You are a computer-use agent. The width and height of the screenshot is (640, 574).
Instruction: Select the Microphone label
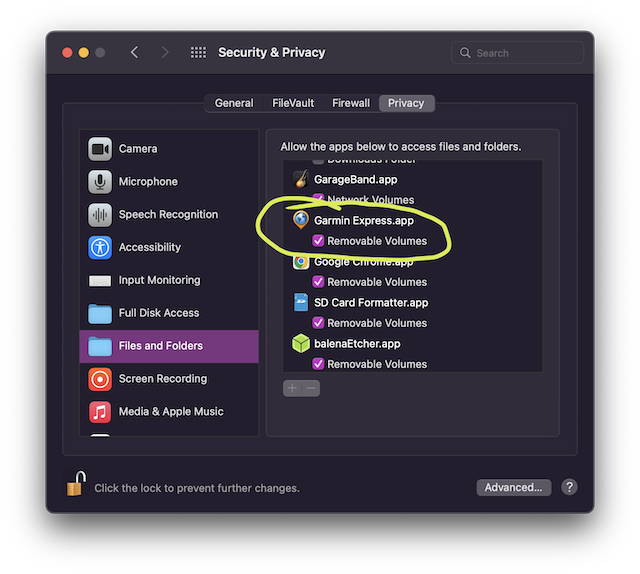pos(148,182)
